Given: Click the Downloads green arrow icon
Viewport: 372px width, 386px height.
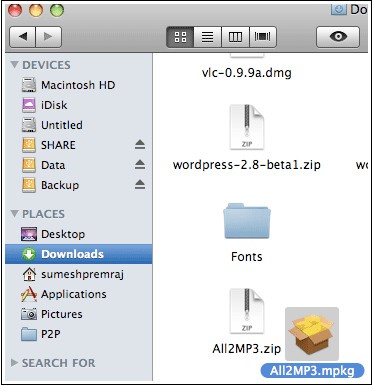Looking at the screenshot, I should pyautogui.click(x=29, y=254).
